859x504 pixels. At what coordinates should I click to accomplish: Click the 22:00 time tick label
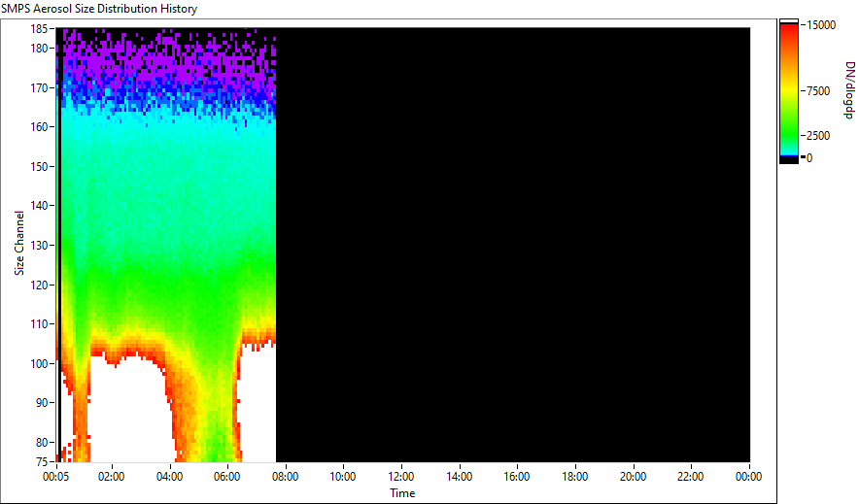click(x=690, y=477)
